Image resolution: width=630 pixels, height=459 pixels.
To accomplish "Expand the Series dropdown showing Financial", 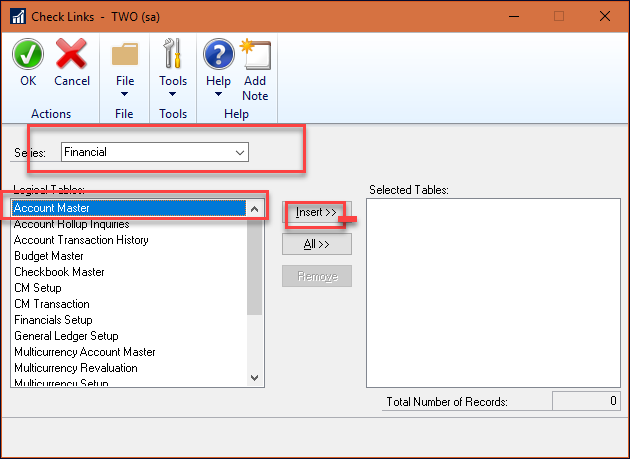I will click(155, 152).
